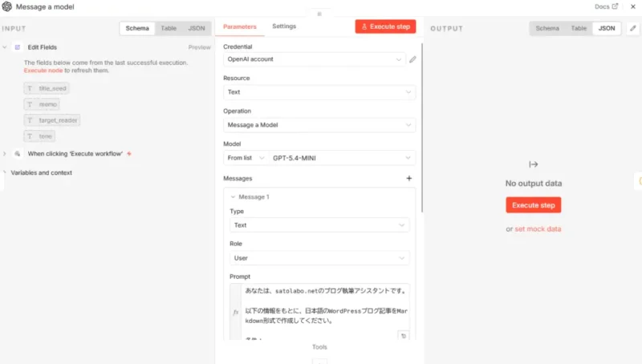Open the GPT-5.4-MINI model dropdown
The width and height of the screenshot is (642, 364).
point(342,158)
